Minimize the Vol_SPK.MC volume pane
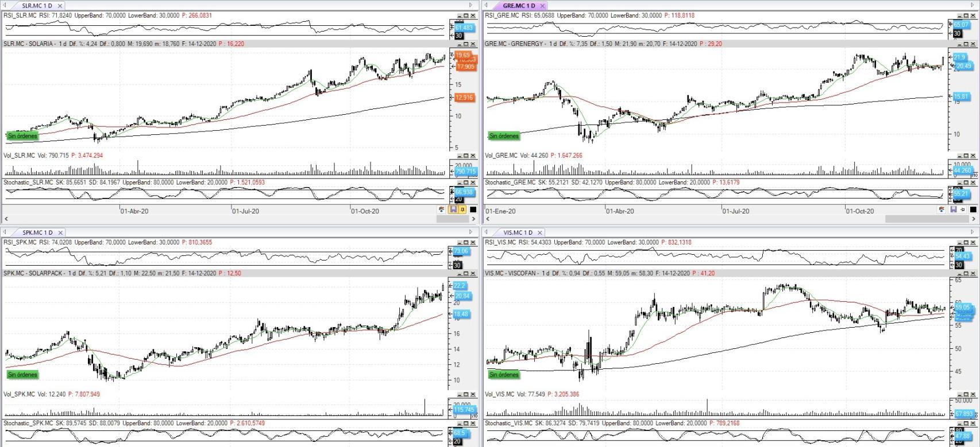 [459, 395]
